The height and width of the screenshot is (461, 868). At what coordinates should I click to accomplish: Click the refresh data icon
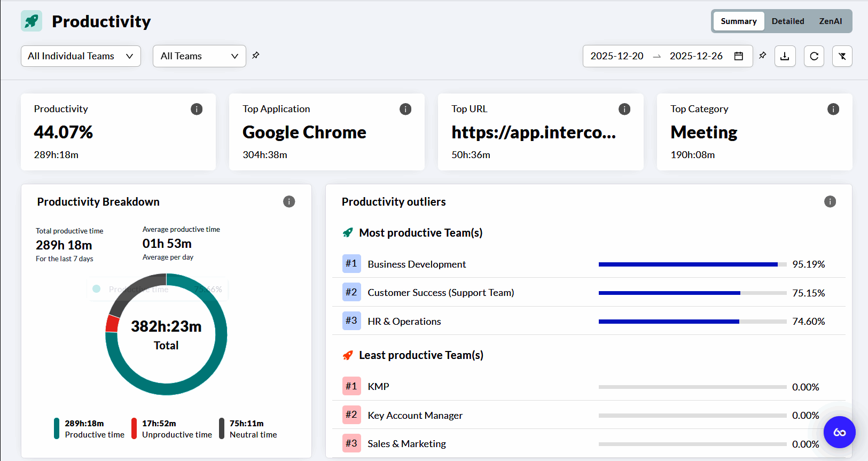tap(814, 56)
